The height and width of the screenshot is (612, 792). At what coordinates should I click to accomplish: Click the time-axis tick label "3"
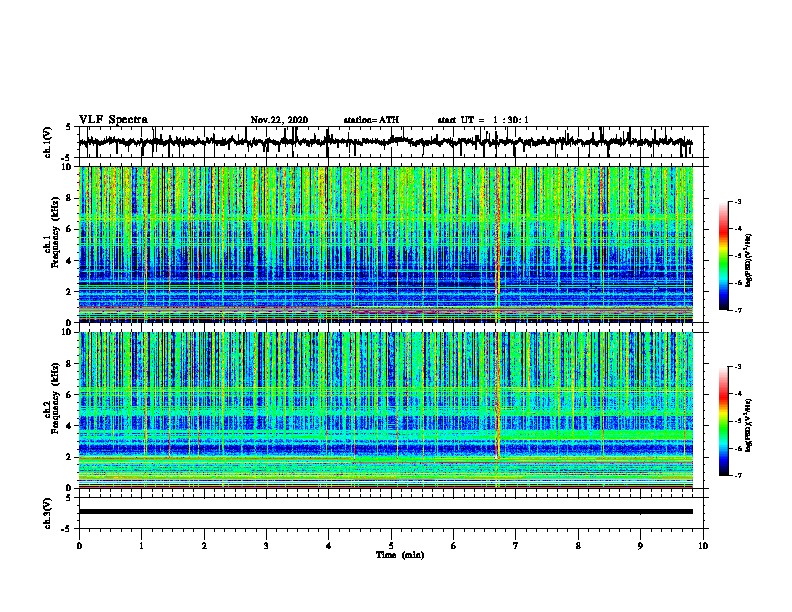(266, 546)
